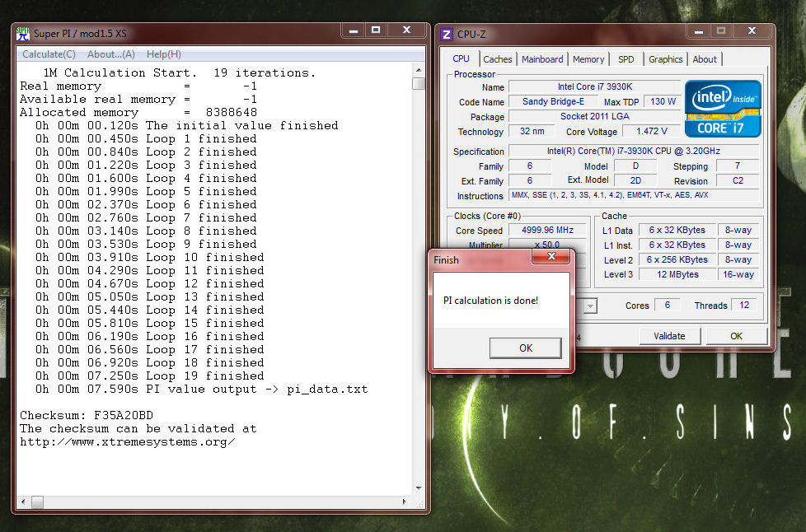The width and height of the screenshot is (806, 532).
Task: Click the Super PI horizontal scrollbar thumb
Action: pyautogui.click(x=38, y=502)
